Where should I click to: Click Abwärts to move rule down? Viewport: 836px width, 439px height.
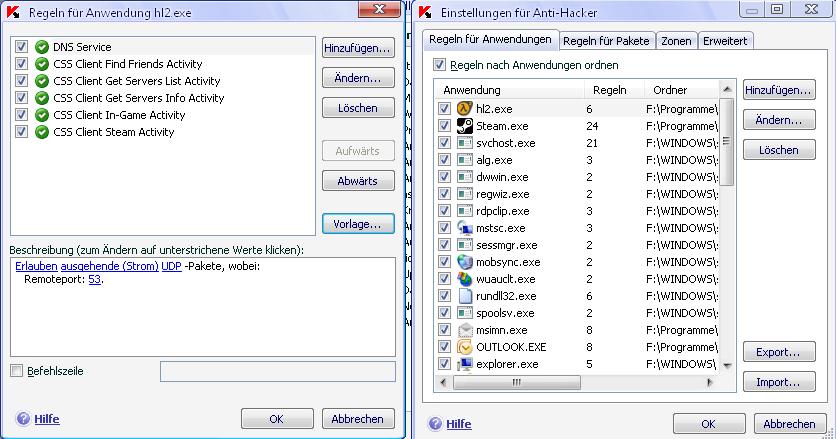coord(358,181)
